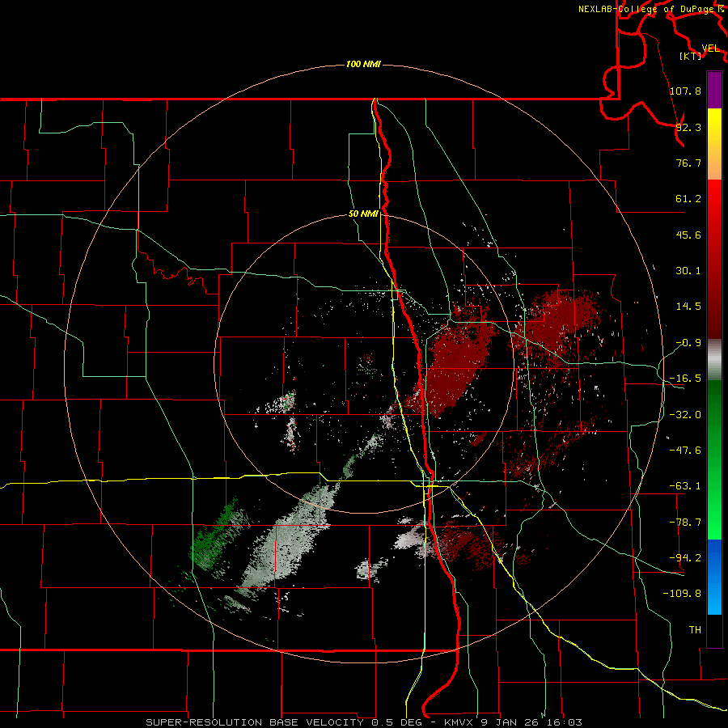Click the VEL legend title

(x=710, y=49)
